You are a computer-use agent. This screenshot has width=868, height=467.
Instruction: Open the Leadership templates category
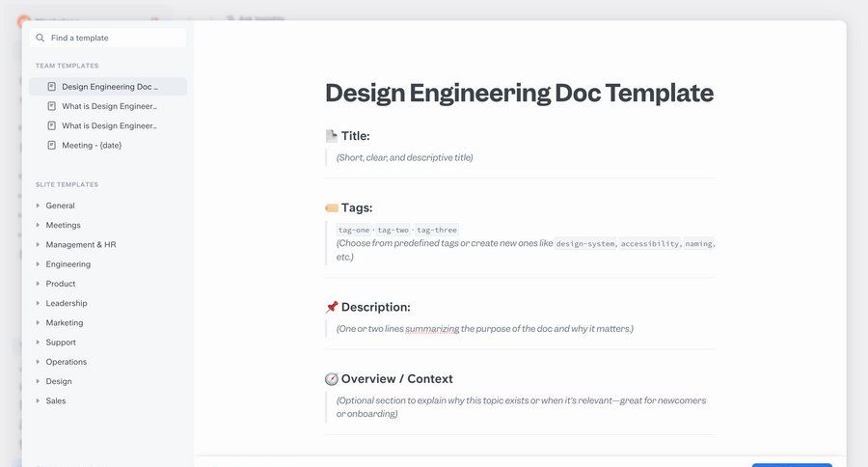click(66, 303)
